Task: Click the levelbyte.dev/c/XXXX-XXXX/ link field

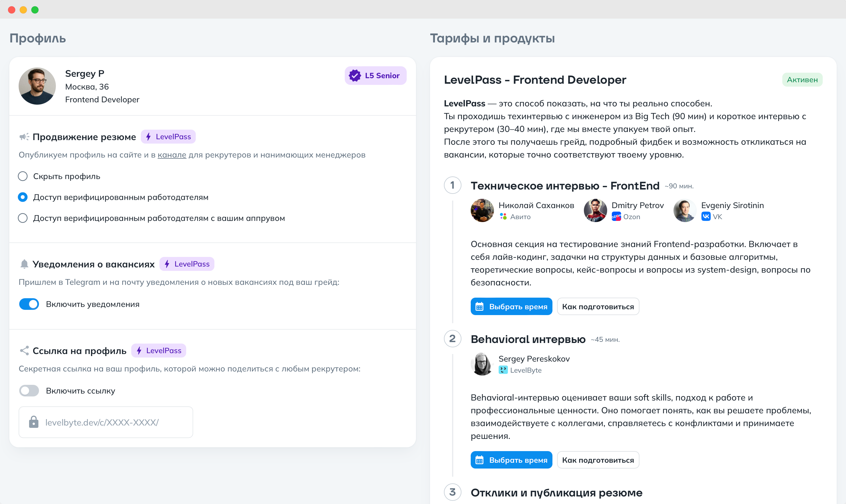Action: pyautogui.click(x=106, y=422)
